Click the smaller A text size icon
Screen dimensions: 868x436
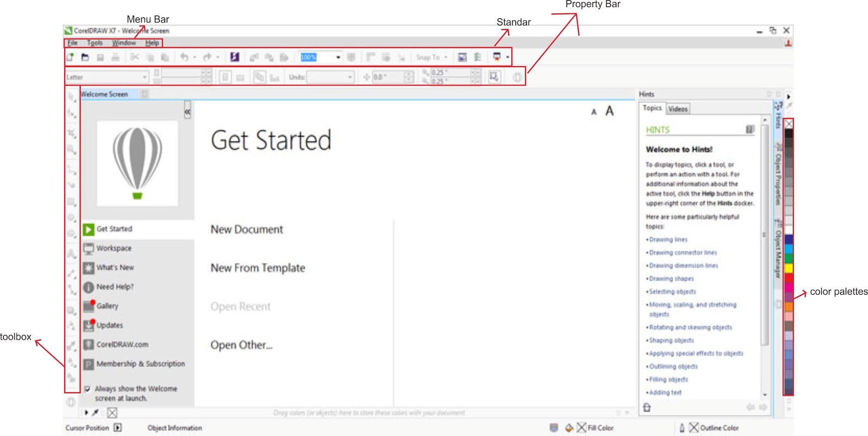tap(593, 112)
